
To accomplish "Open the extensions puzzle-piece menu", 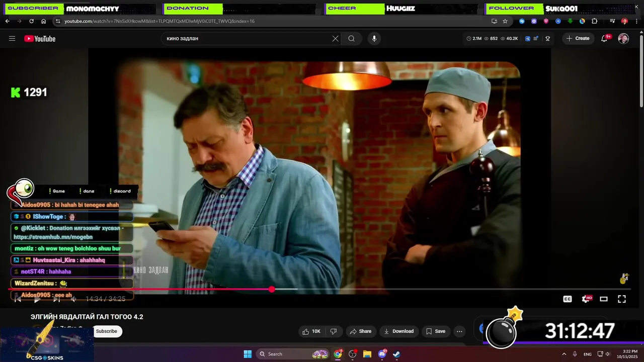I will coord(595,21).
